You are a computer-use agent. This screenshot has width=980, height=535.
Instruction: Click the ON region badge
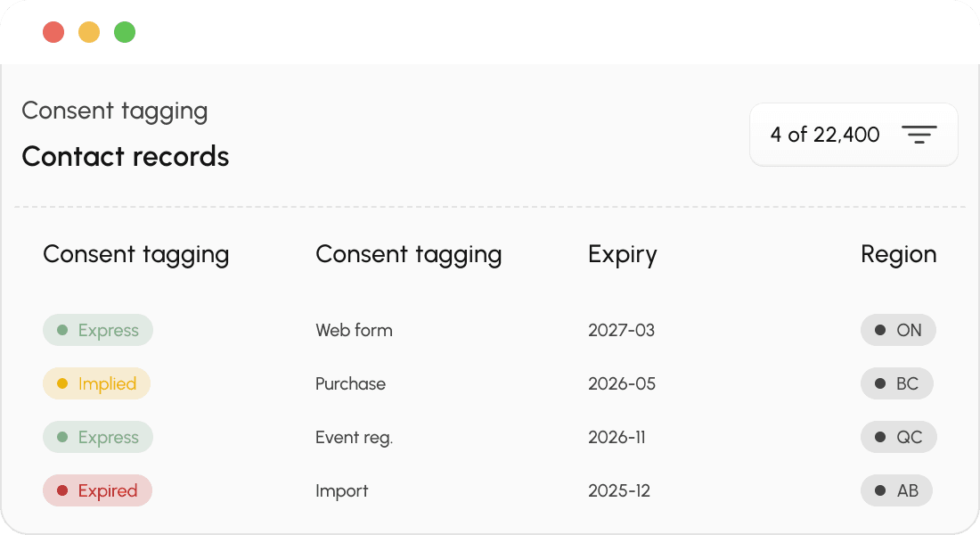click(898, 330)
